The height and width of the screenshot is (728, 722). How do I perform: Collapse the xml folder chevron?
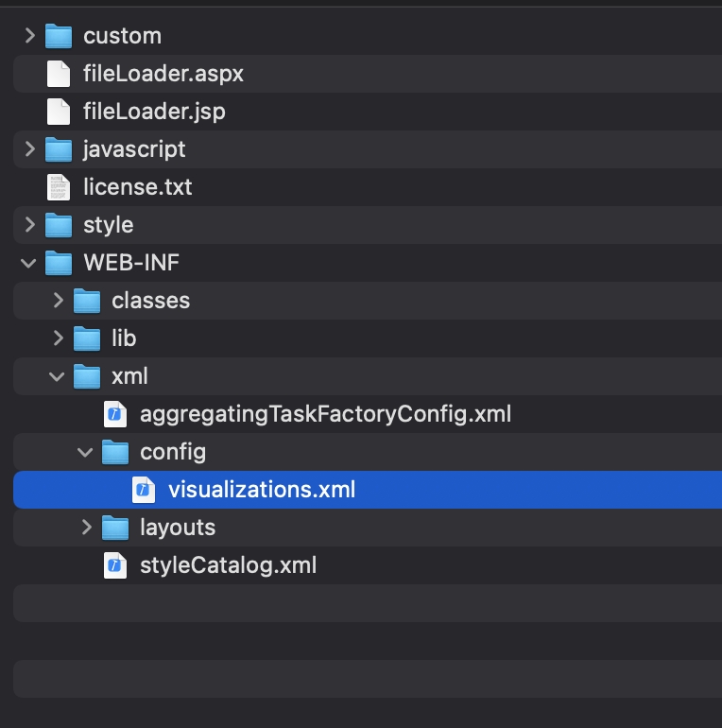58,376
